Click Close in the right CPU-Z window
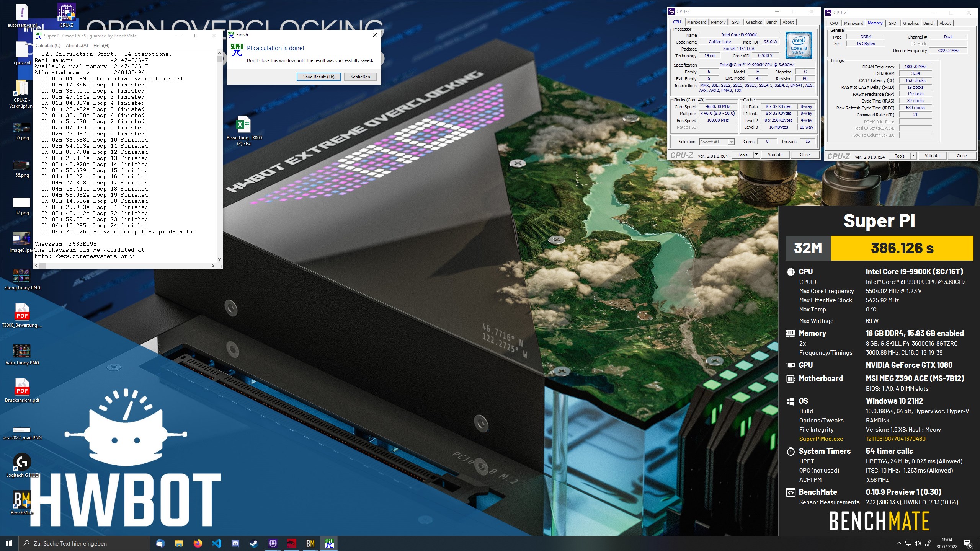Screen dimensions: 980x551 pos(962,156)
